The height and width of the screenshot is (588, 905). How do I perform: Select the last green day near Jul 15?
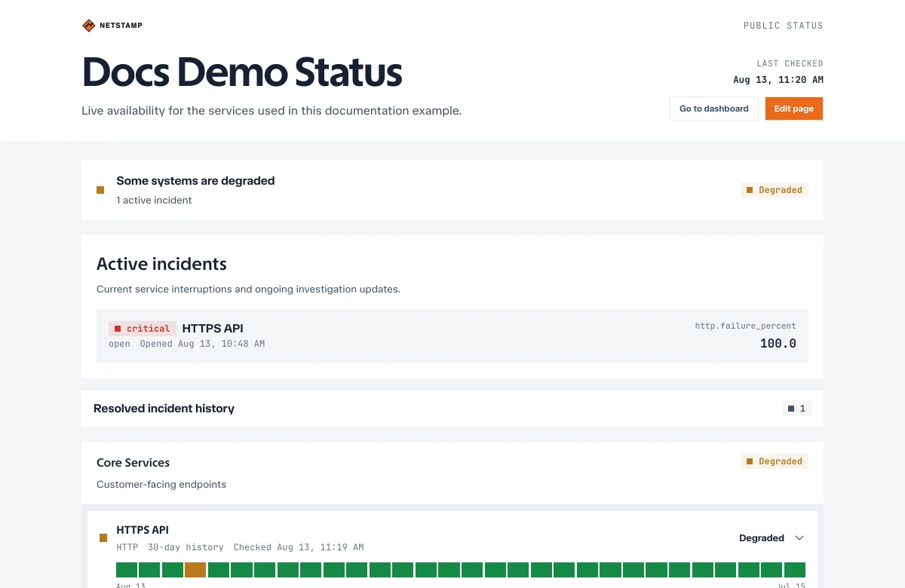pyautogui.click(x=795, y=570)
